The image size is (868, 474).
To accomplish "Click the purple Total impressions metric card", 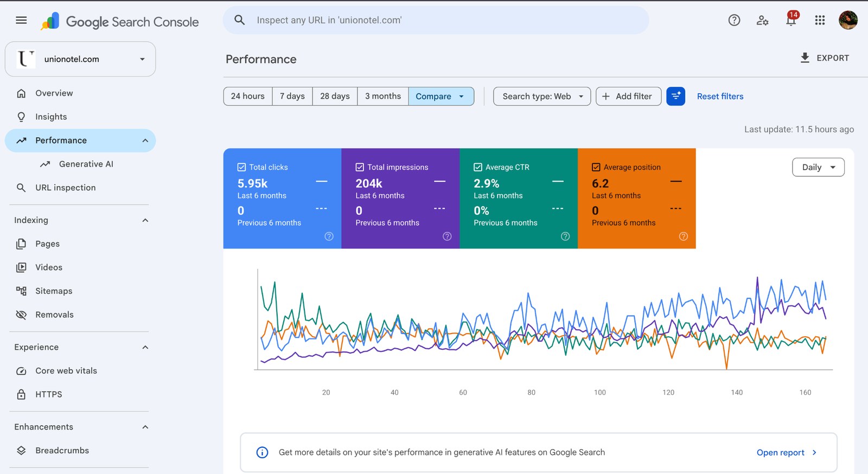I will tap(400, 198).
